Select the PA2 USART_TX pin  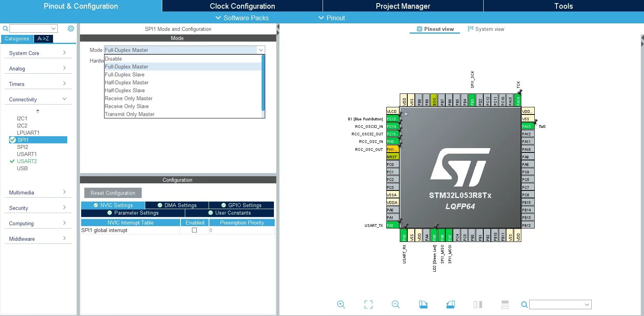coord(392,225)
